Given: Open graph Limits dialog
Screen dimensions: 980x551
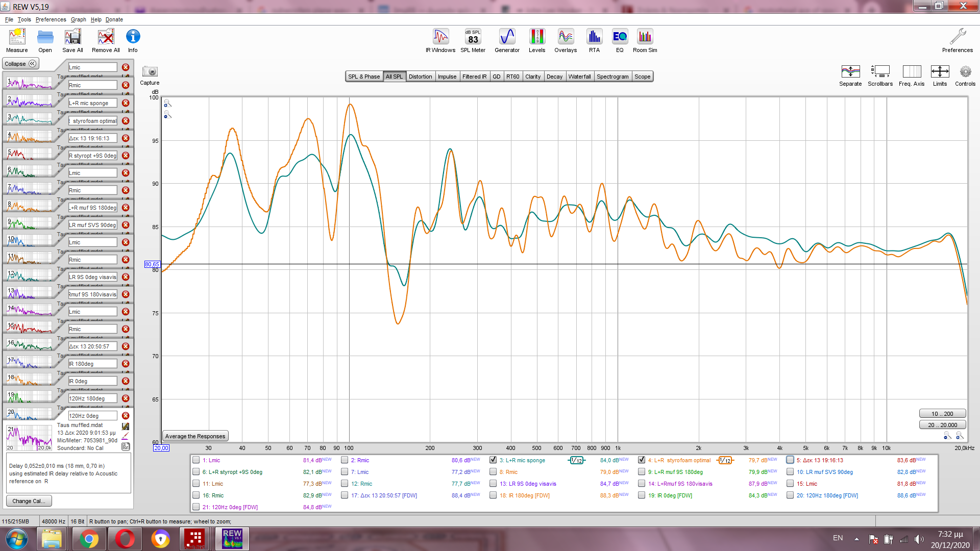Looking at the screenshot, I should [940, 71].
